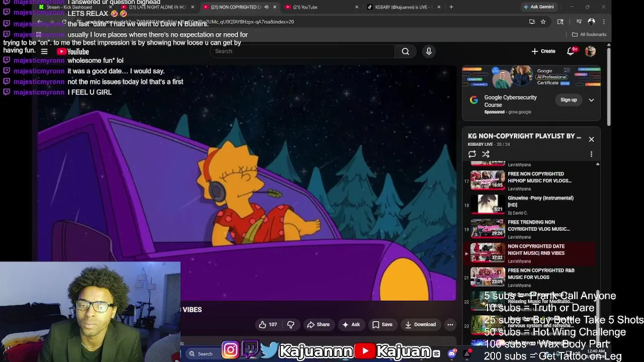Screen dimensions: 644x362
Task: Open the account avatar menu
Action: 590,51
